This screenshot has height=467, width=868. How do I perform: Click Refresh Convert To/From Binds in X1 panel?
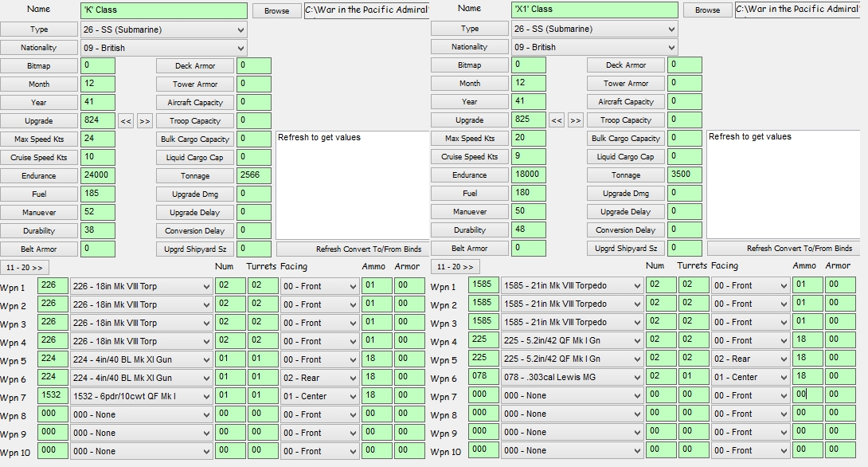784,248
